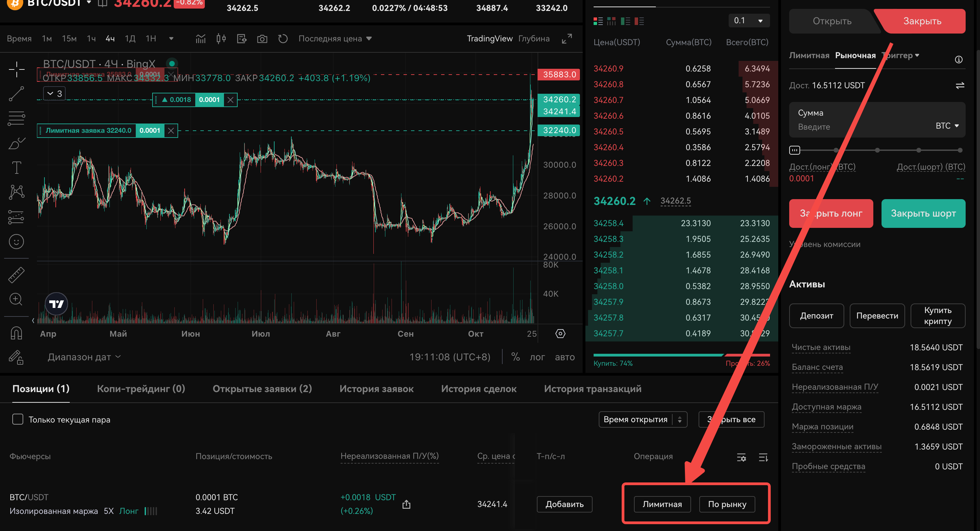Click the refresh chart icon

(283, 38)
